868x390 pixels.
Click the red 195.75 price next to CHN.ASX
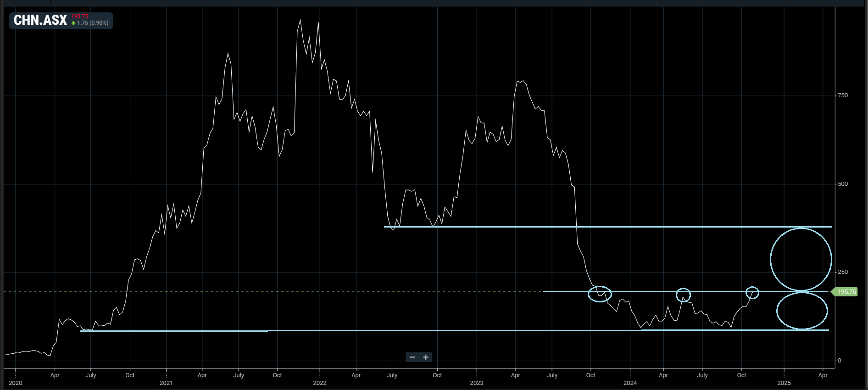tap(80, 17)
